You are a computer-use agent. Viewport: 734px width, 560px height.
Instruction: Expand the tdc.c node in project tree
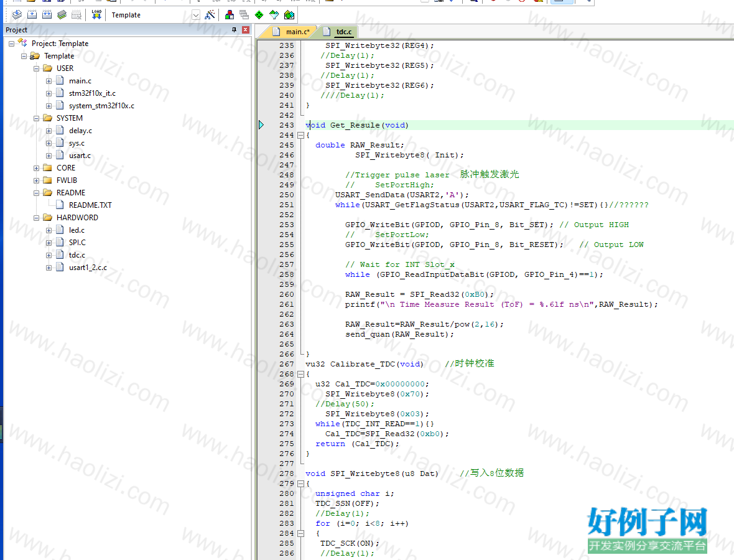click(49, 255)
